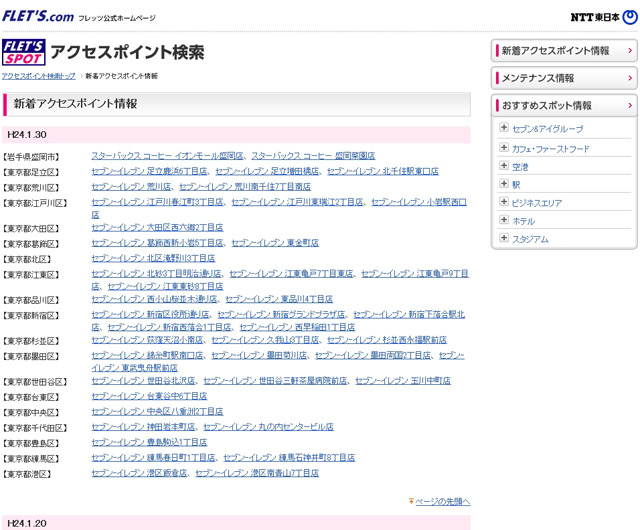Screen dimensions: 640x530
Task: Open セブン-イレブン 江戸川東瑞江2丁目店 link
Action: (x=297, y=202)
